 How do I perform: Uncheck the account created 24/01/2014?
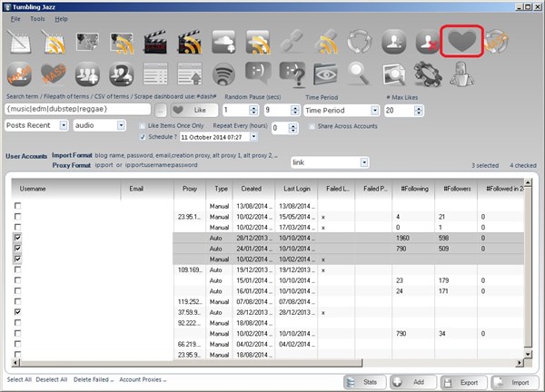click(18, 249)
